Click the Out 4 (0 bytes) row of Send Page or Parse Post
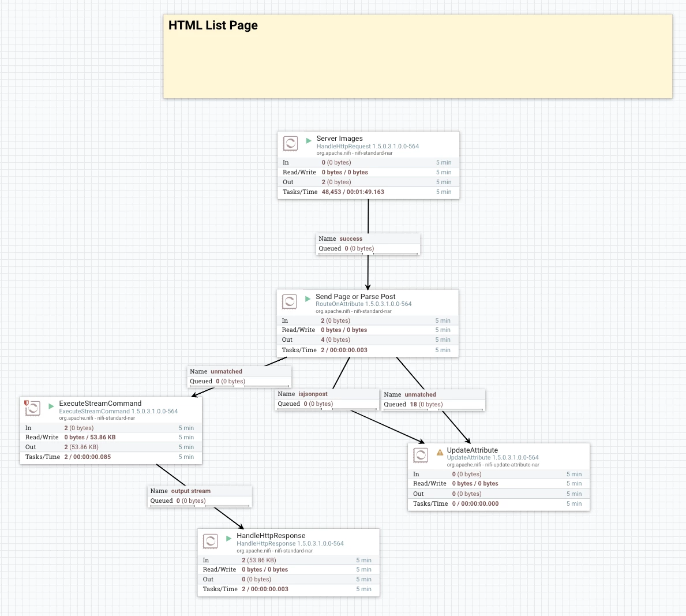Viewport: 686px width, 616px height. [368, 339]
